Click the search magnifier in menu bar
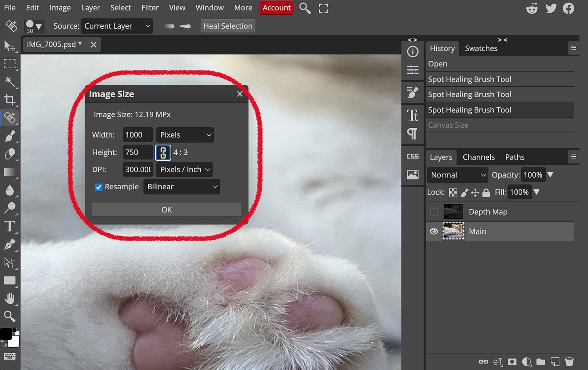Screen dimensions: 588x370 [x=305, y=8]
